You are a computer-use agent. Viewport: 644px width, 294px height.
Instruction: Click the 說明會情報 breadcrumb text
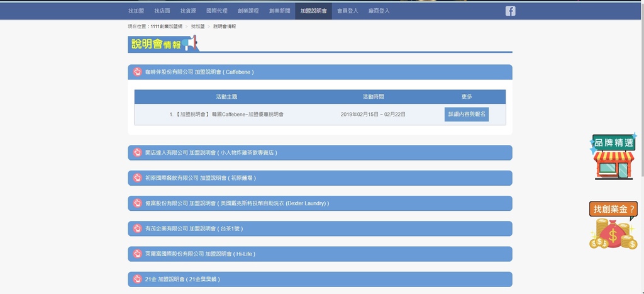(225, 26)
